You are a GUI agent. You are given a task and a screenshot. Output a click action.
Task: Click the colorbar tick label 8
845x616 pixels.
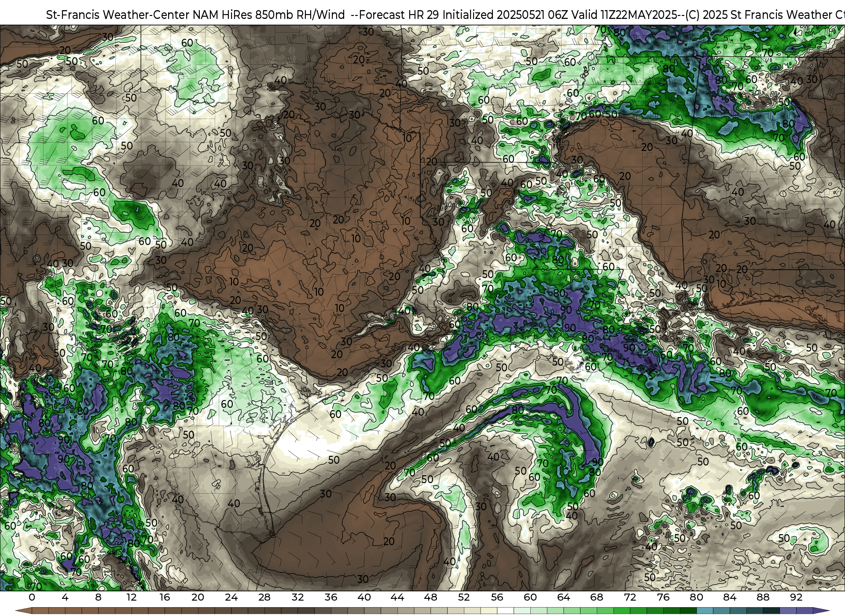click(x=98, y=597)
